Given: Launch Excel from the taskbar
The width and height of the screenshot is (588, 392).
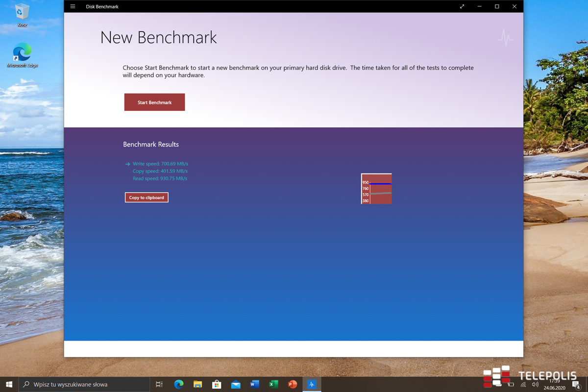Looking at the screenshot, I should pyautogui.click(x=273, y=384).
